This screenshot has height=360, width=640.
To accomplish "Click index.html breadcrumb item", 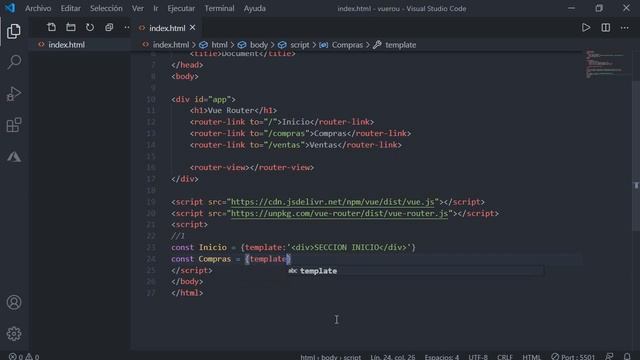I will 171,45.
